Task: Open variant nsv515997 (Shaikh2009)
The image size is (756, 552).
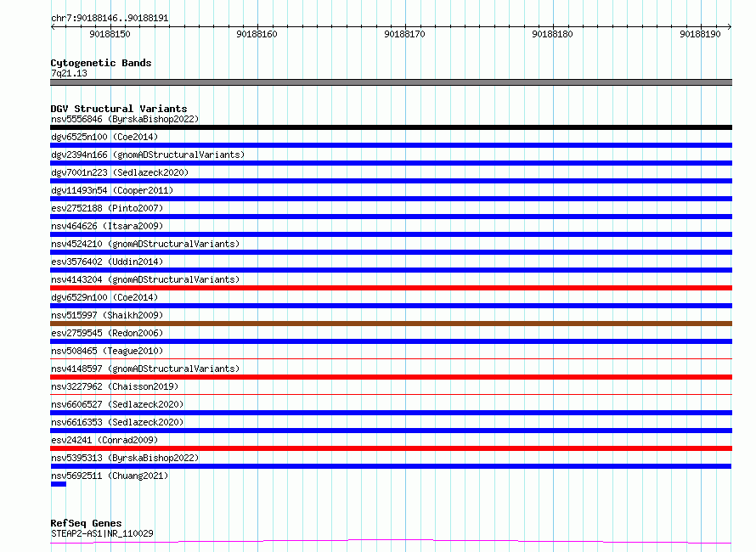Action: click(107, 315)
